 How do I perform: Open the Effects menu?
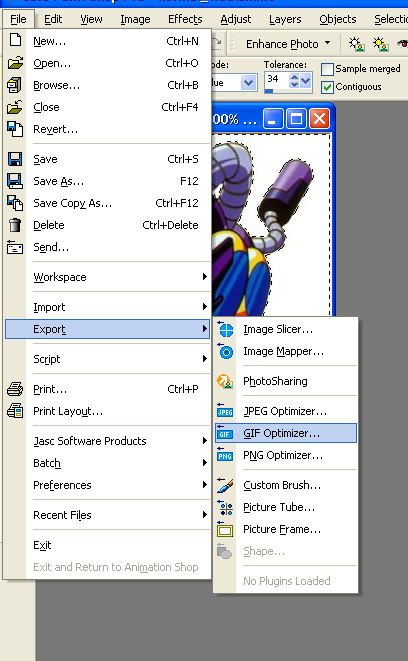185,19
